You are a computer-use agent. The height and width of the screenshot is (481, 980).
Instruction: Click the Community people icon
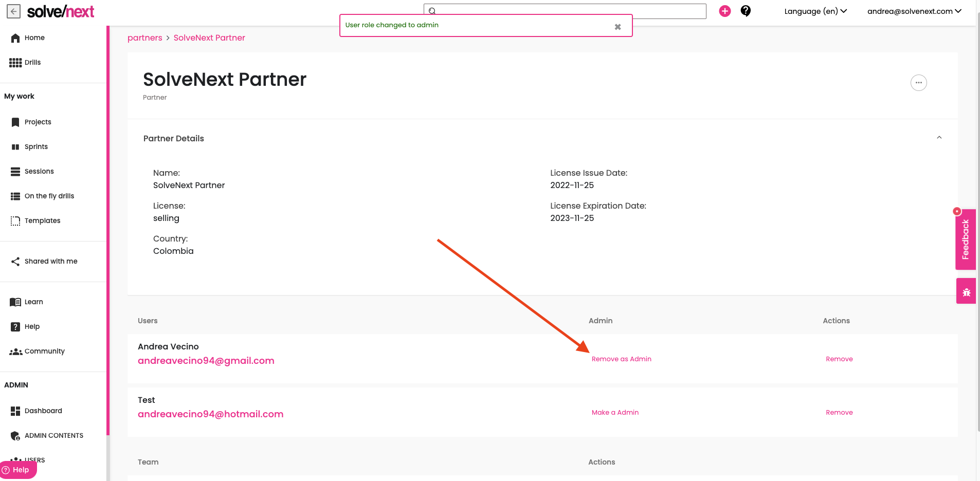click(15, 352)
